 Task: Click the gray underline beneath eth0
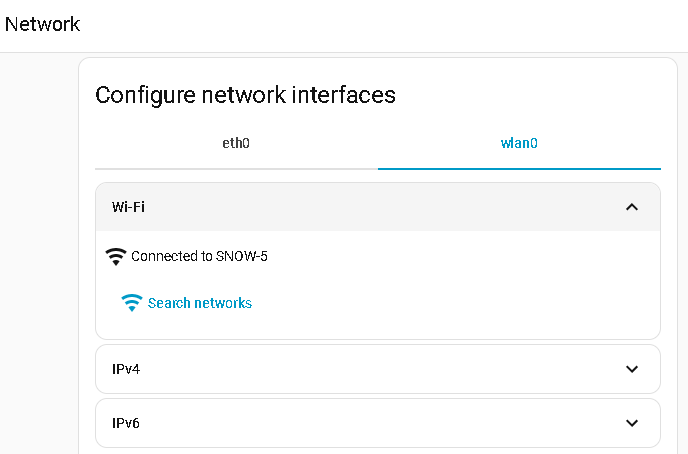(236, 169)
